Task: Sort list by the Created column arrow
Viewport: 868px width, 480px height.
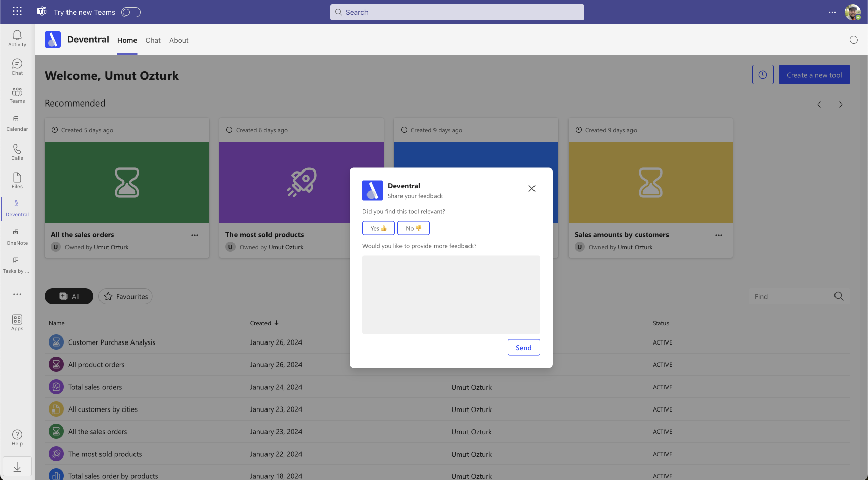Action: click(x=277, y=323)
